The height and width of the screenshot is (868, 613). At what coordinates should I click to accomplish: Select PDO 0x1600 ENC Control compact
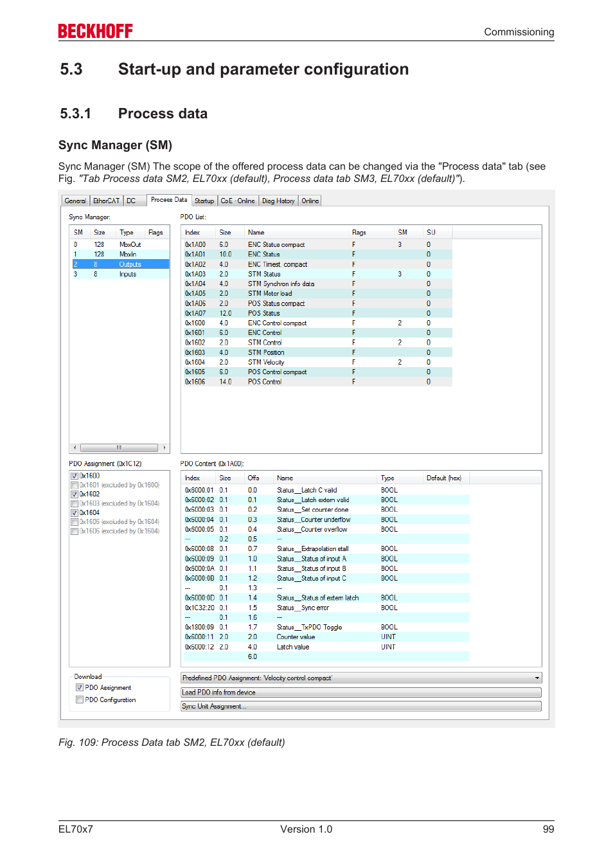click(317, 323)
